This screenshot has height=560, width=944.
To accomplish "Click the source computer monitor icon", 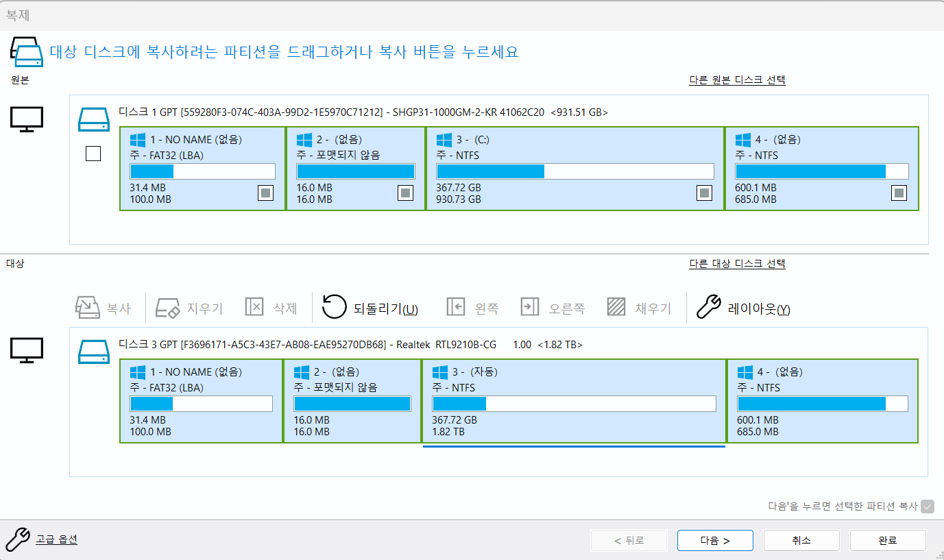I will pyautogui.click(x=27, y=119).
